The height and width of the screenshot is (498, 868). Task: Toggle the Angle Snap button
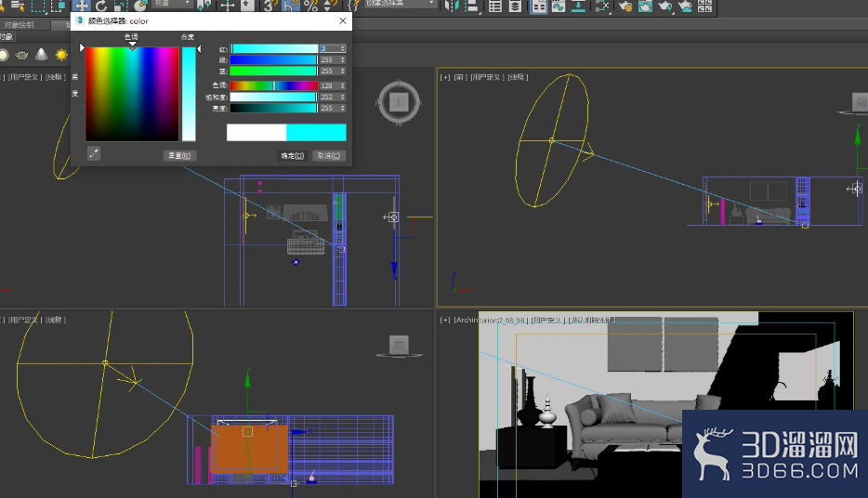[x=290, y=6]
